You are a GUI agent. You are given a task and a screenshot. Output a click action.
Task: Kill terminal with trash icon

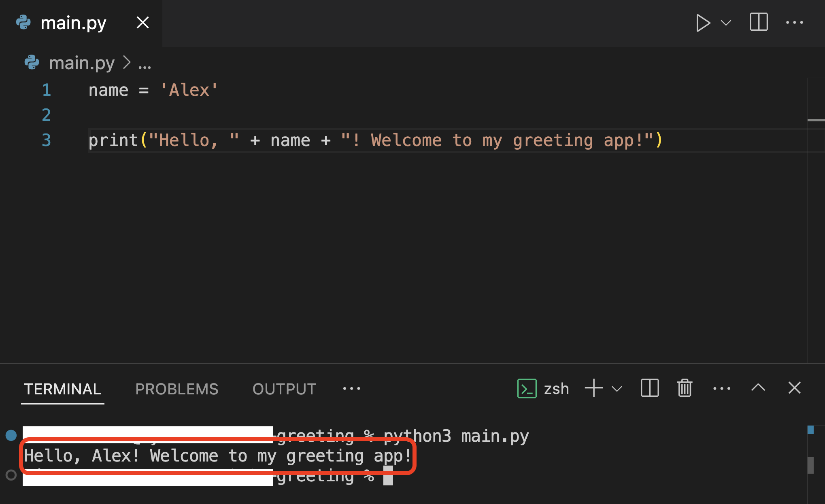pyautogui.click(x=685, y=388)
